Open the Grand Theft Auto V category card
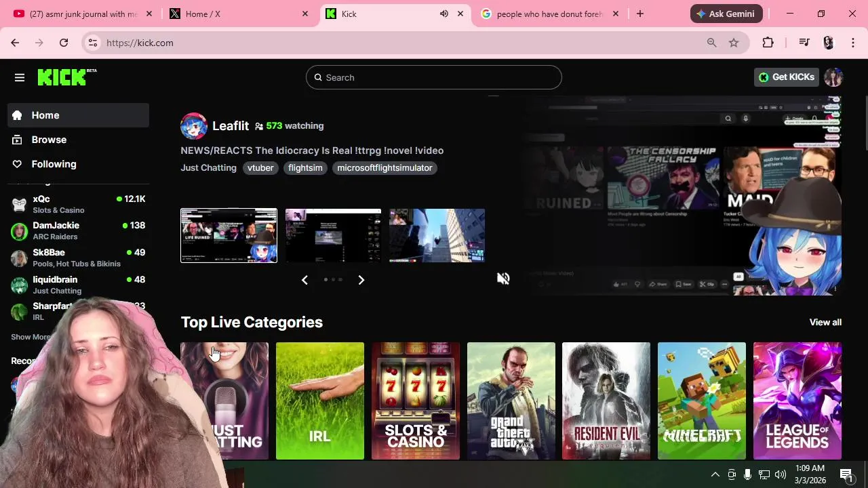This screenshot has width=868, height=488. [x=511, y=401]
